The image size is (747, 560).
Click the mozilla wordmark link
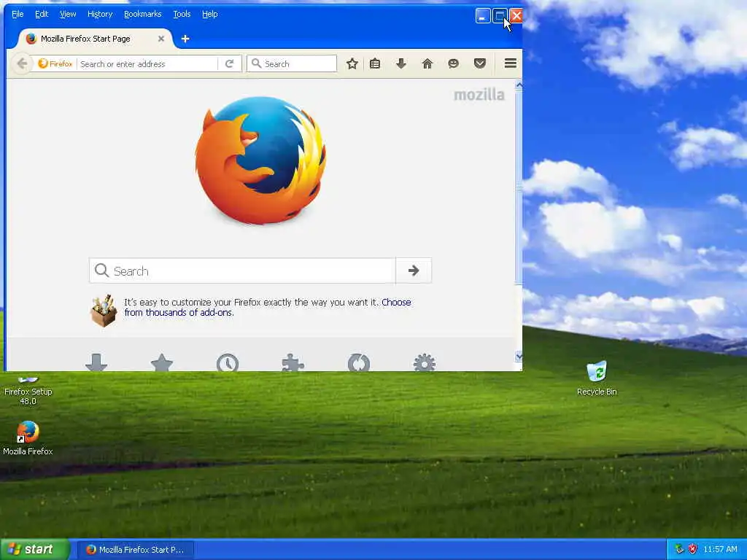coord(479,94)
